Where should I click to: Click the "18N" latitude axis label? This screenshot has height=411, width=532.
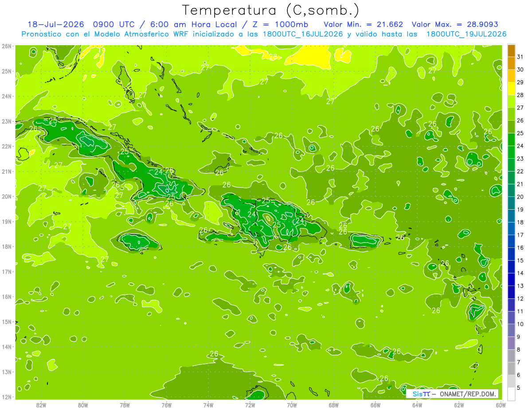[x=7, y=247]
